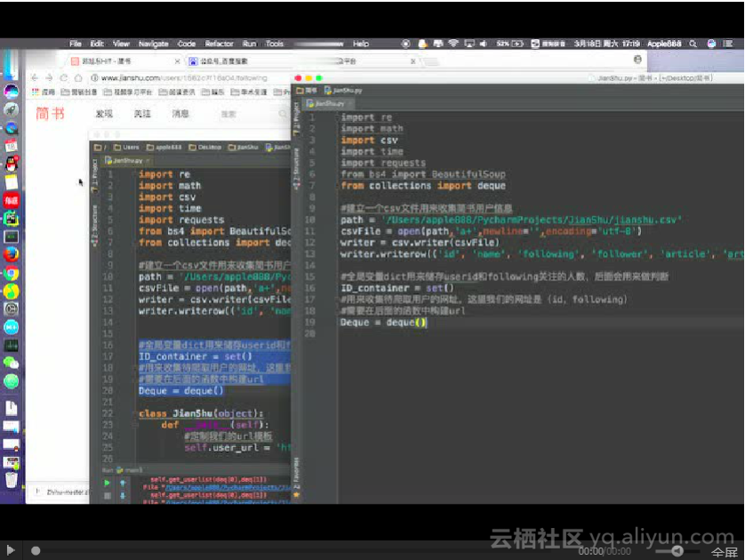Click the Apple888 user name in the menu bar
The width and height of the screenshot is (745, 560).
(x=664, y=44)
